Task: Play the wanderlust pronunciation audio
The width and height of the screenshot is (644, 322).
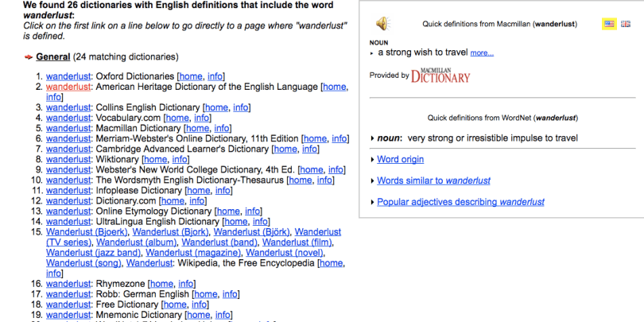Action: point(382,23)
